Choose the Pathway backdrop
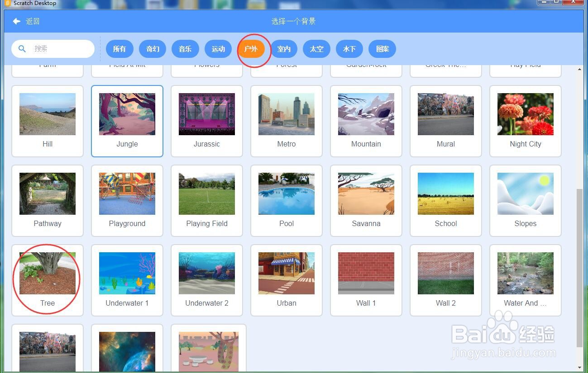Screen dimensions: 588x373 [x=48, y=201]
